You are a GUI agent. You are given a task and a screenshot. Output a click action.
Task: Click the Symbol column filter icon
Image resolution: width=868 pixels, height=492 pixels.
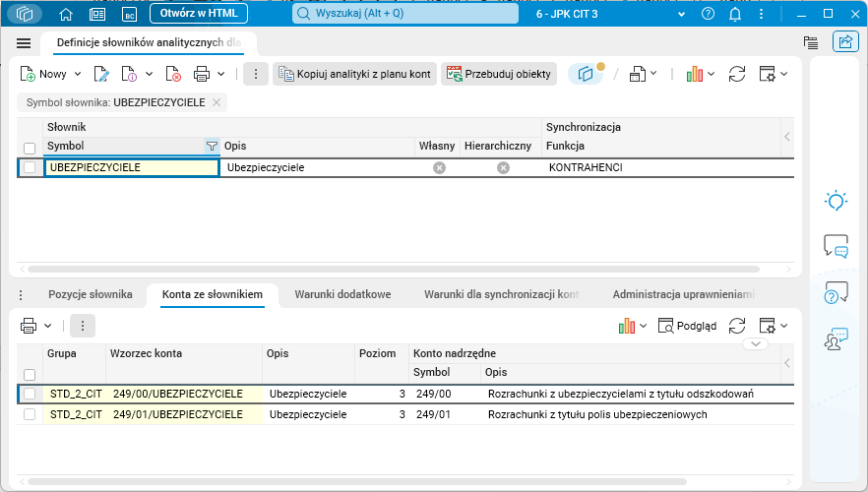pos(212,146)
